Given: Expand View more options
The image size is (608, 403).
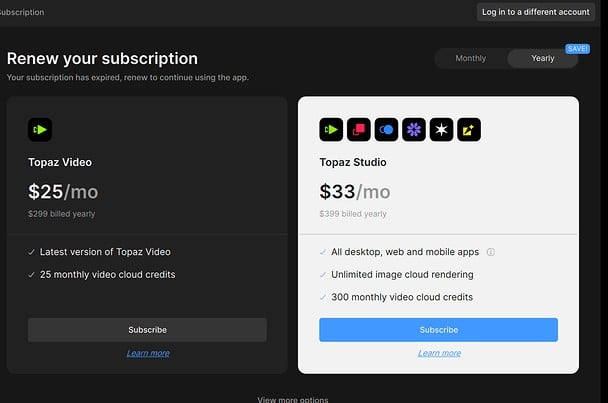Looking at the screenshot, I should (292, 399).
